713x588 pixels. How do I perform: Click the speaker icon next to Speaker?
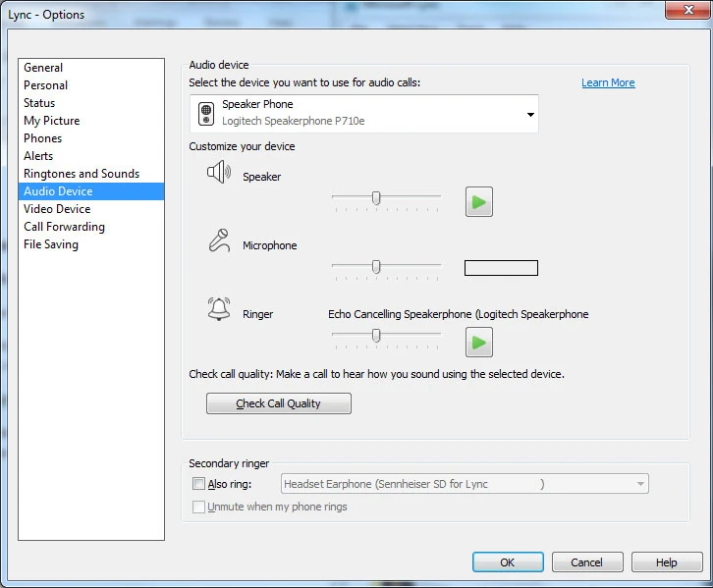click(x=218, y=174)
